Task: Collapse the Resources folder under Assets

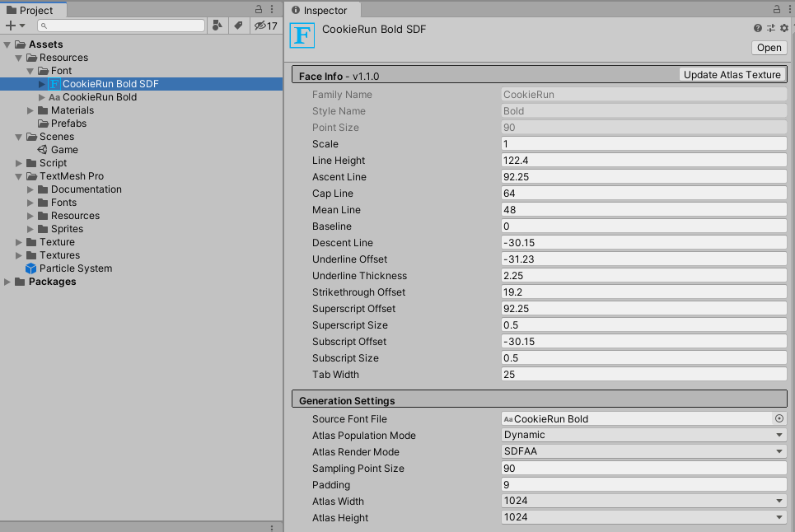Action: coord(19,58)
